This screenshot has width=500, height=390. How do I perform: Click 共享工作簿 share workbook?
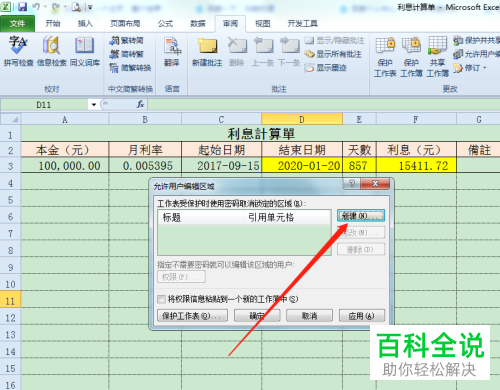[437, 57]
